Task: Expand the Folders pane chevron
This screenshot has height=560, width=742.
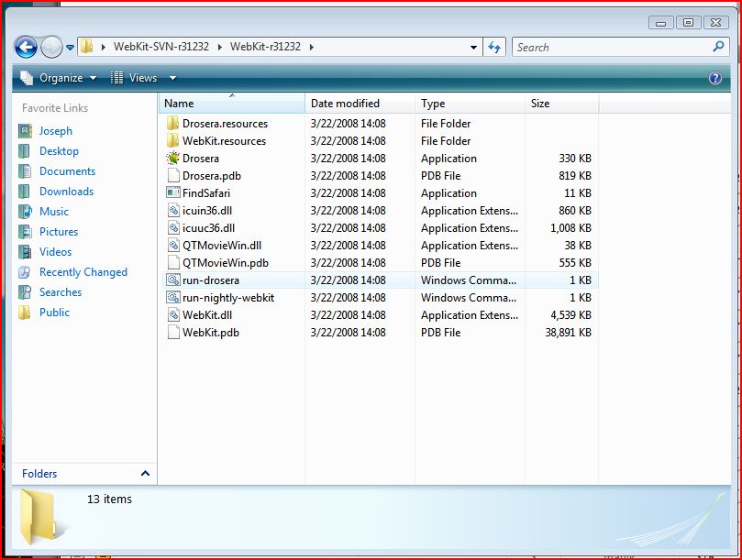Action: [x=145, y=473]
